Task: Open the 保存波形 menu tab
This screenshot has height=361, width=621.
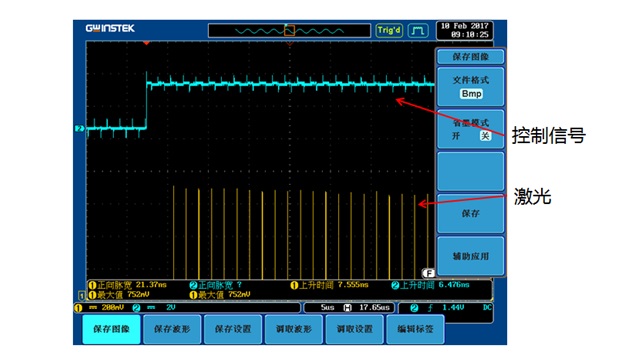Action: 172,329
